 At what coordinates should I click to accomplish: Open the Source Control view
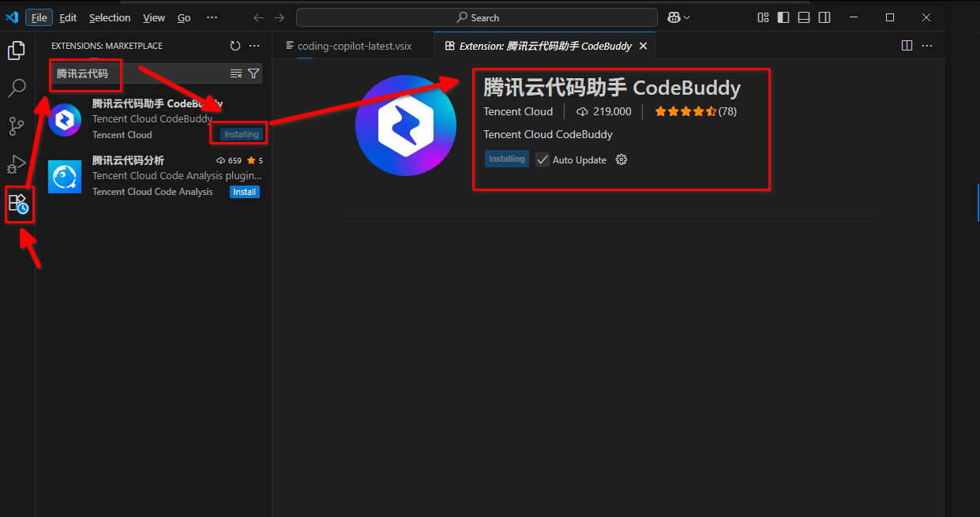17,126
